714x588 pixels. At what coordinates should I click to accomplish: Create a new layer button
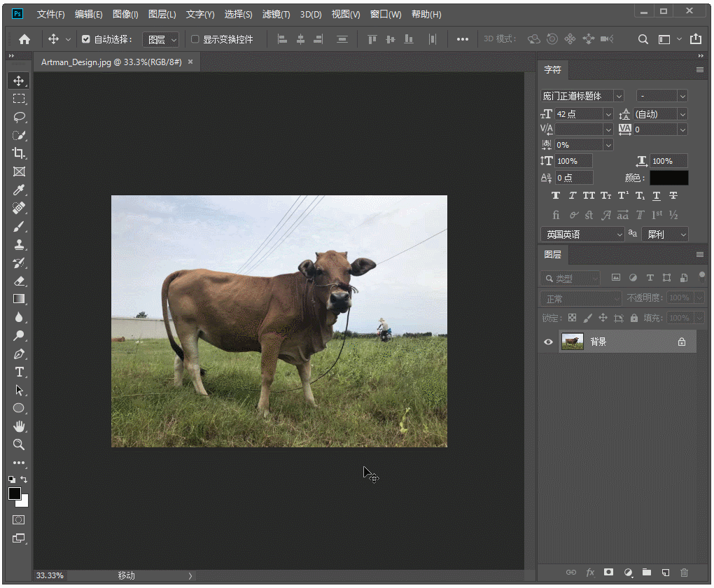coord(665,573)
